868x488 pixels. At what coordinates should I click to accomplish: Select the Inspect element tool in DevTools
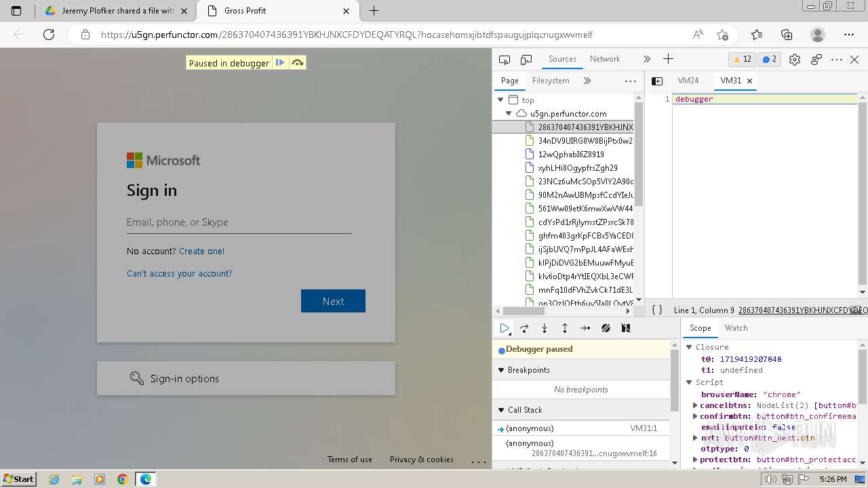click(x=504, y=60)
